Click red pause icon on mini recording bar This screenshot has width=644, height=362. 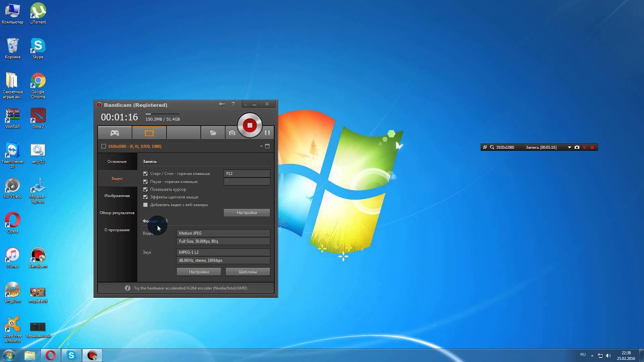pos(585,147)
